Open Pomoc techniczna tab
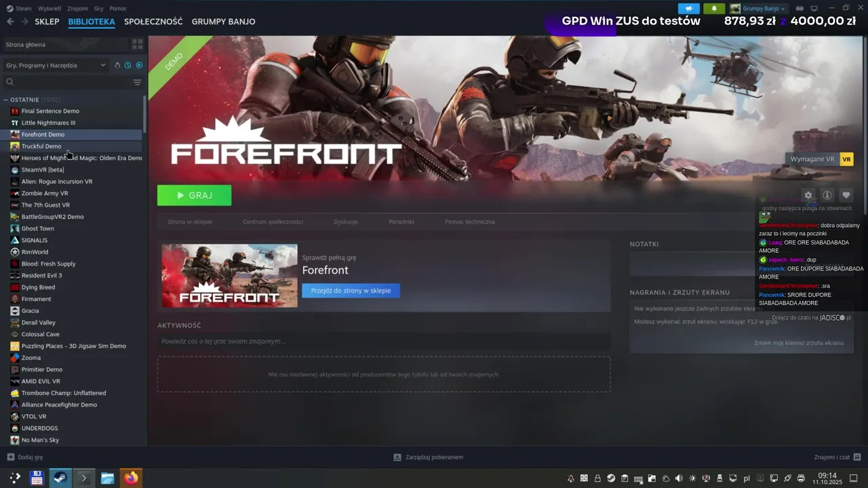868x488 pixels. (470, 222)
